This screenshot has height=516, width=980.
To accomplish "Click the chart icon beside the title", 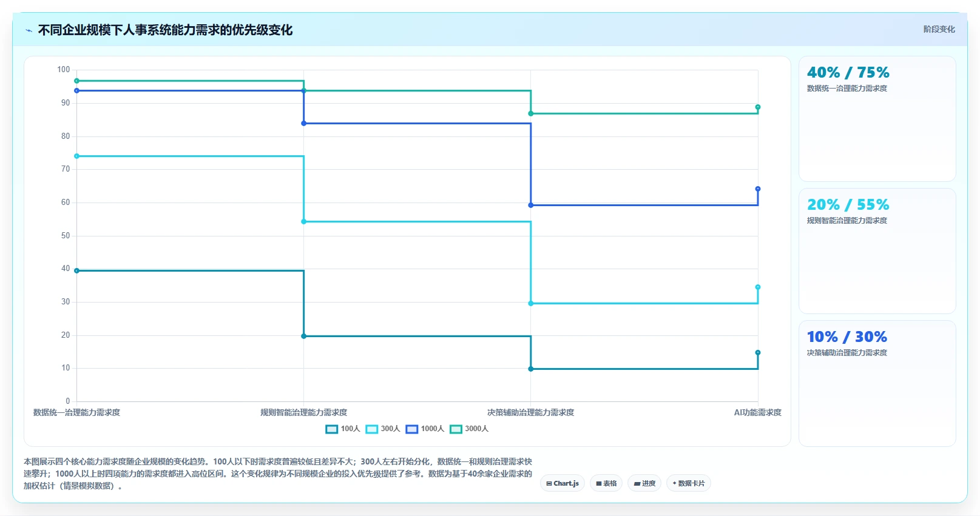I will (29, 30).
